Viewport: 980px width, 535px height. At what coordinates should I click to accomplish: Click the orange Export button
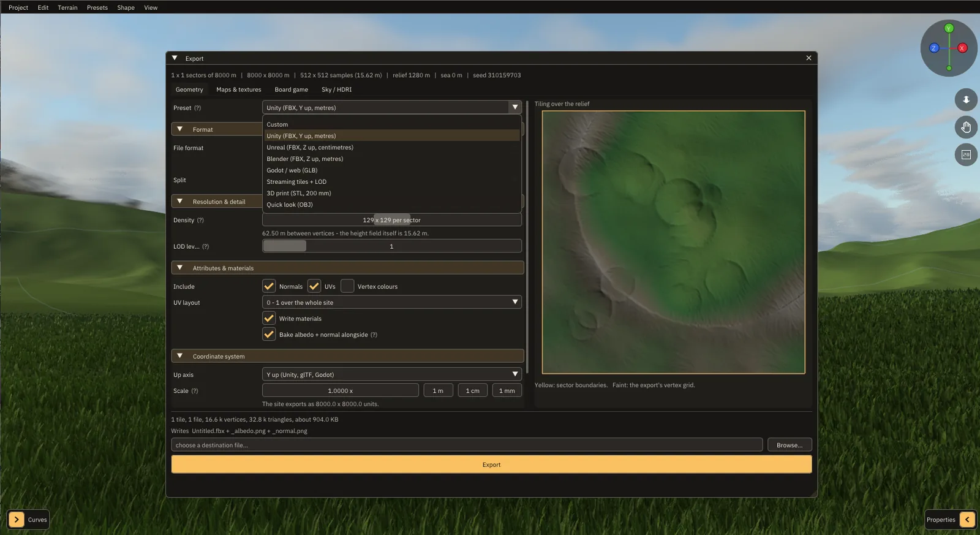click(491, 465)
